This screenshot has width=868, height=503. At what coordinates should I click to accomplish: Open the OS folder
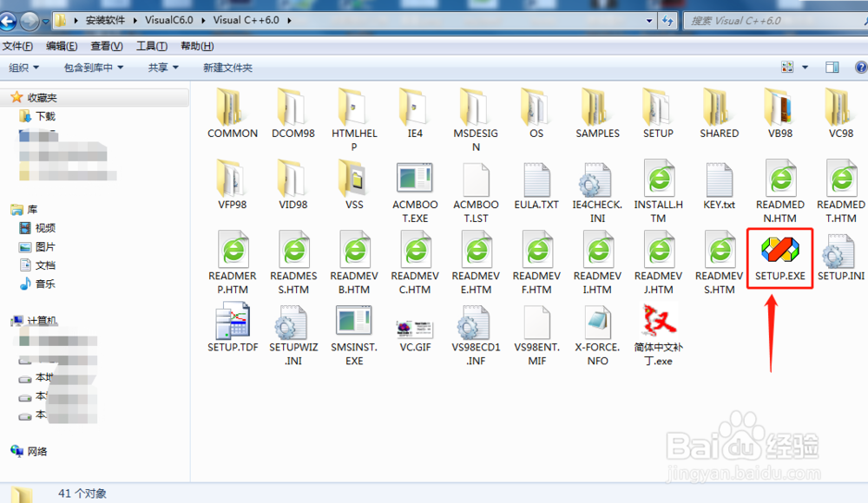[536, 114]
